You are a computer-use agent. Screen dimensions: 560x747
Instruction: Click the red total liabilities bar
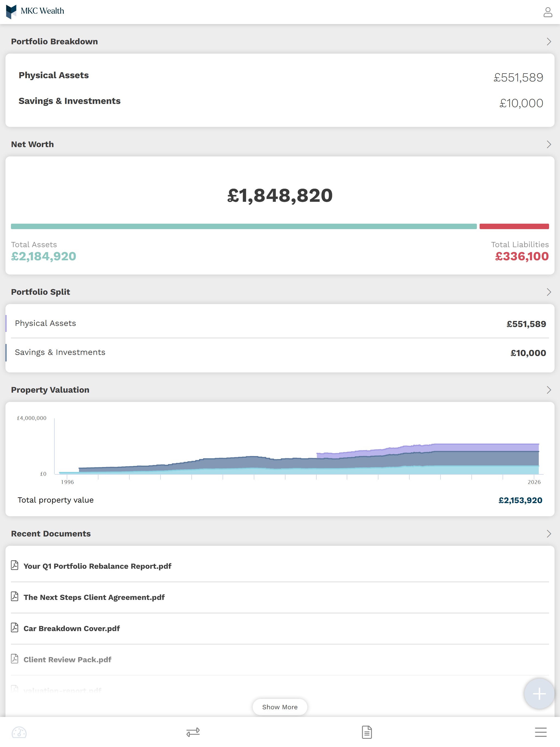514,226
